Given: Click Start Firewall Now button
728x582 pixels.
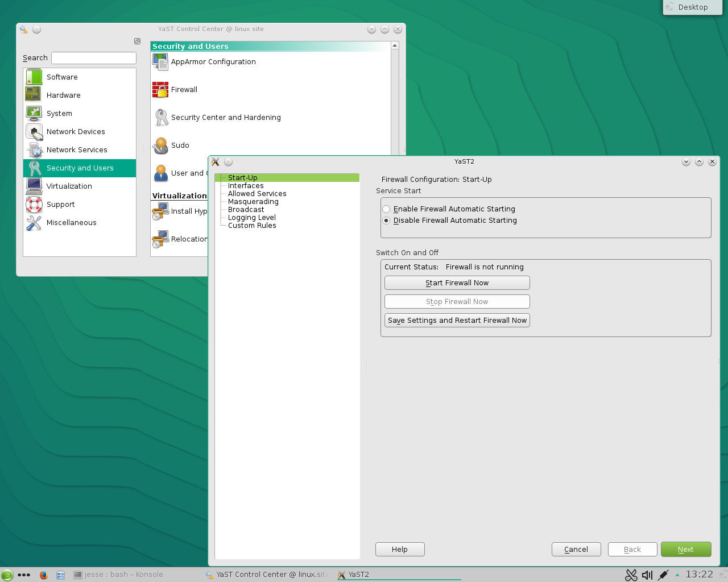Looking at the screenshot, I should 457,282.
